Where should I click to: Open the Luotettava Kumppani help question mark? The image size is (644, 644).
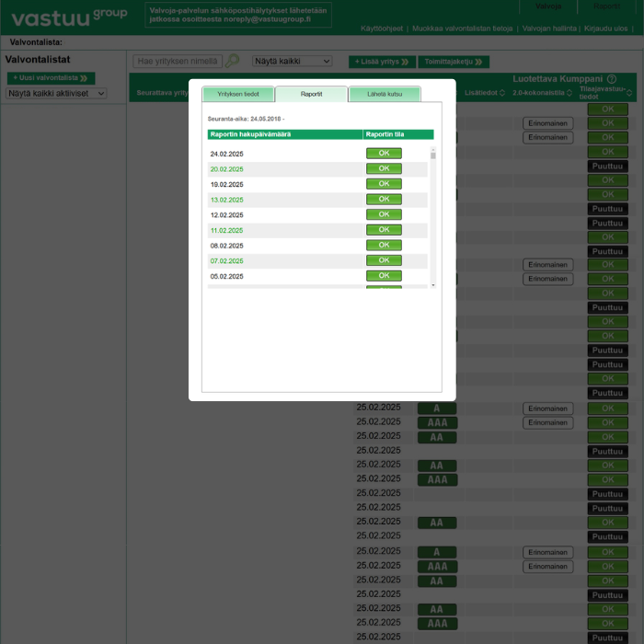pyautogui.click(x=612, y=79)
